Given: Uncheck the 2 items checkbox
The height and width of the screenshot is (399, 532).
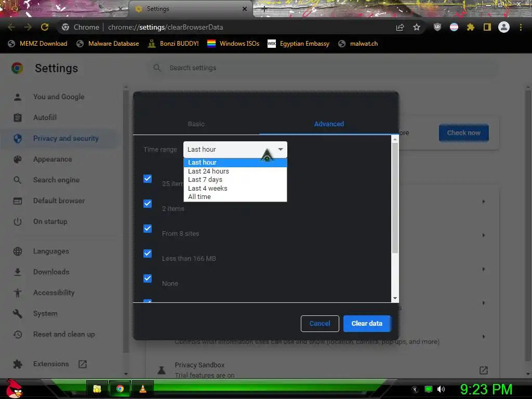Looking at the screenshot, I should point(147,204).
